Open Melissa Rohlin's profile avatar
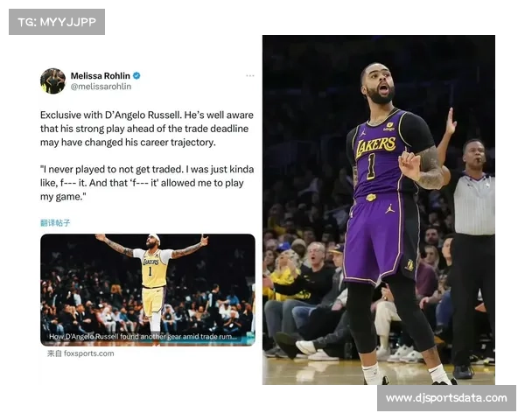Viewport: 525px width, 420px height. (x=52, y=80)
